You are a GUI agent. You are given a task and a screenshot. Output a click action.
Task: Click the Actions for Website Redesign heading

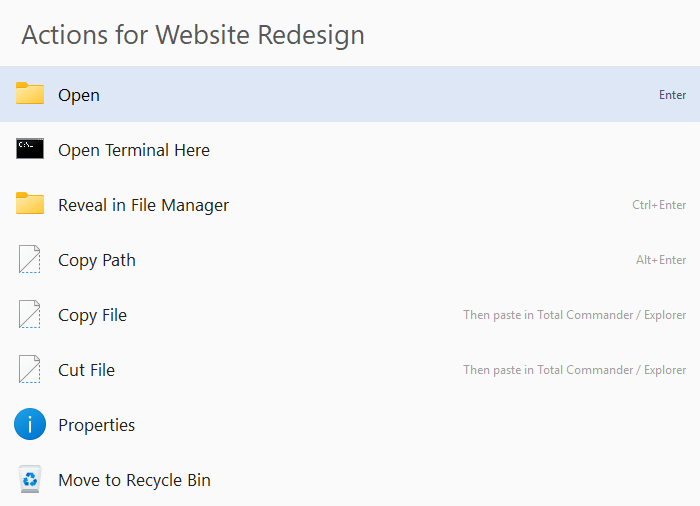[193, 35]
